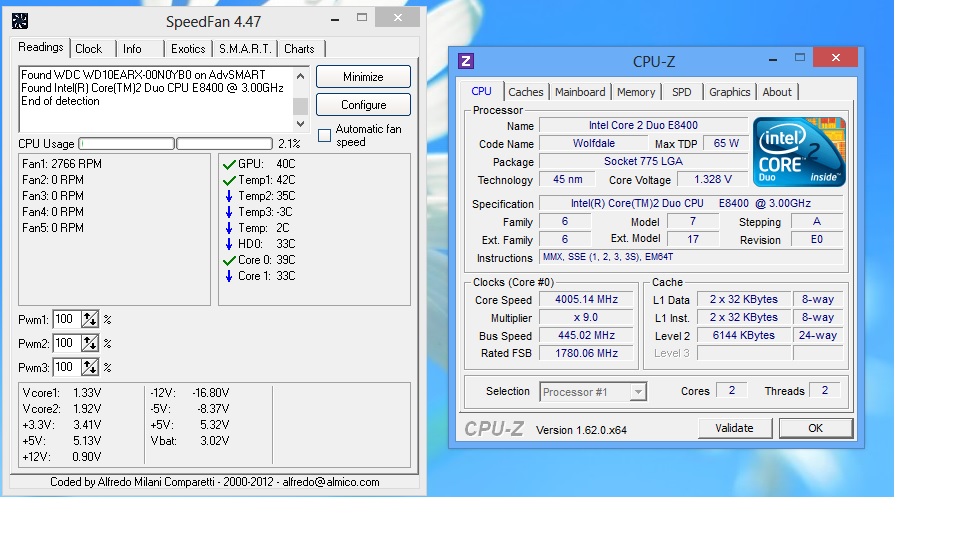
Task: Click the blue arrow beside Temp: 2C
Action: [229, 228]
